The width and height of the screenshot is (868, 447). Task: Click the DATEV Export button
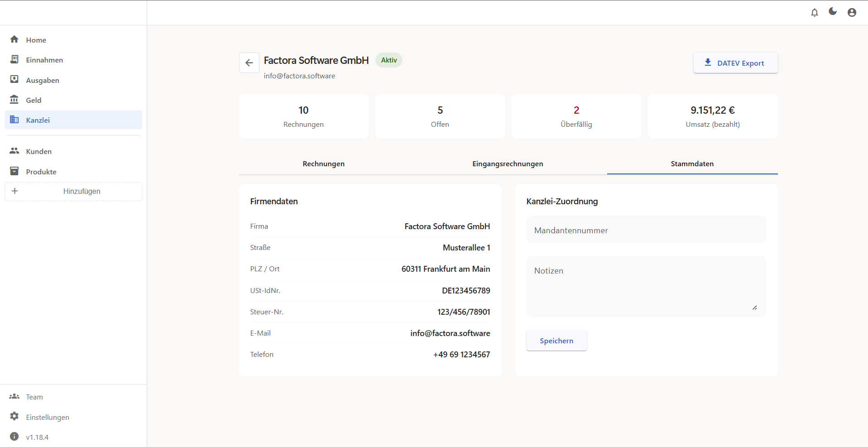click(x=736, y=63)
